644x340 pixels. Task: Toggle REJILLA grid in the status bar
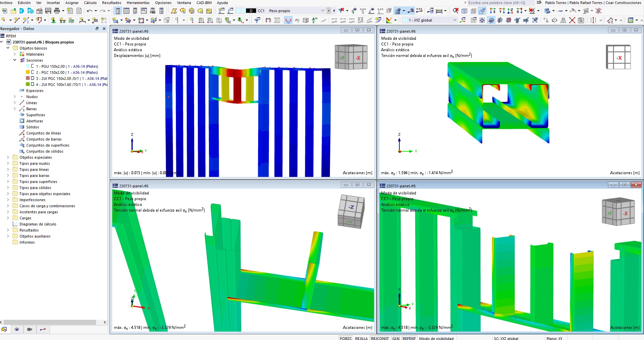point(361,338)
